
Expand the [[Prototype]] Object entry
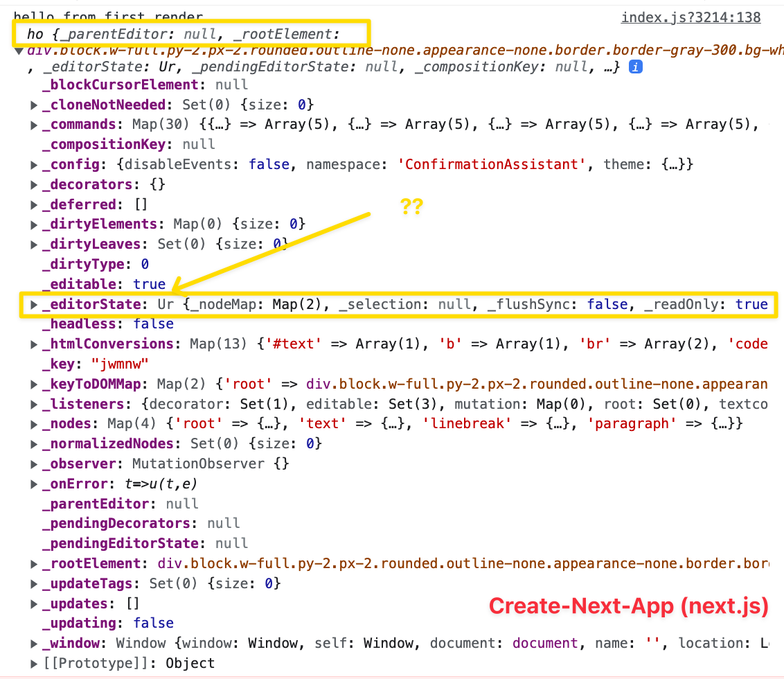click(33, 664)
